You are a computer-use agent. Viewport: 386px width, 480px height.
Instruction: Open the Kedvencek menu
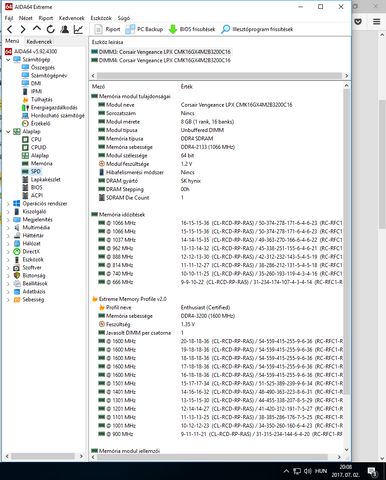point(72,18)
